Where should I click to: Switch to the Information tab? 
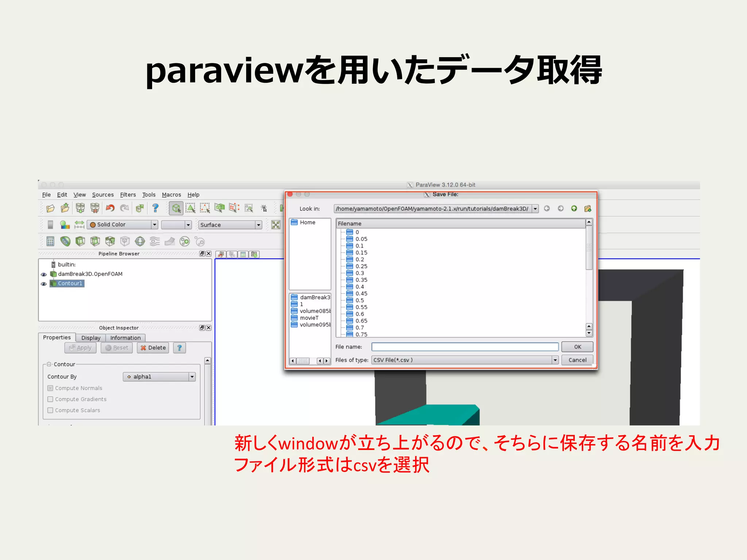125,338
